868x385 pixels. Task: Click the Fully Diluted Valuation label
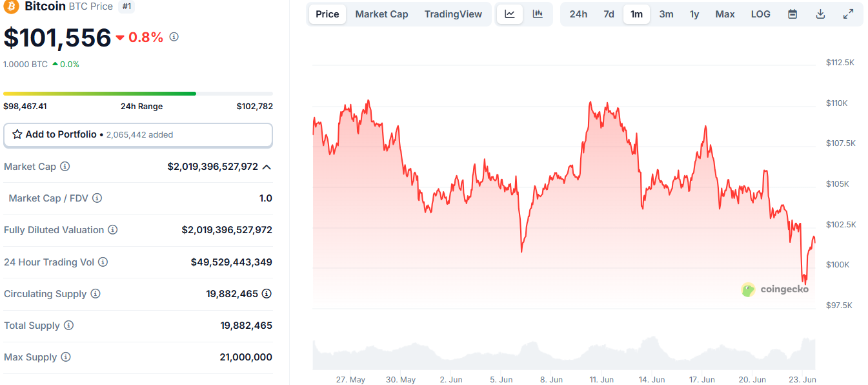coord(54,230)
